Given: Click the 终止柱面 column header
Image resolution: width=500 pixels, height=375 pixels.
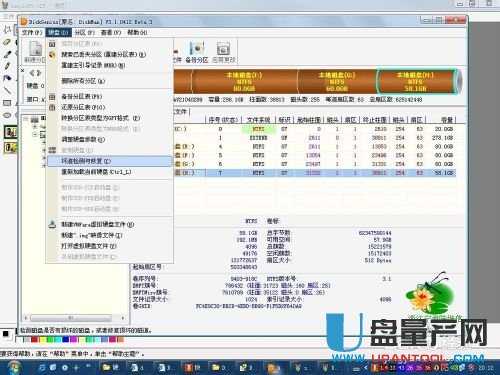Looking at the screenshot, I should [x=374, y=120].
